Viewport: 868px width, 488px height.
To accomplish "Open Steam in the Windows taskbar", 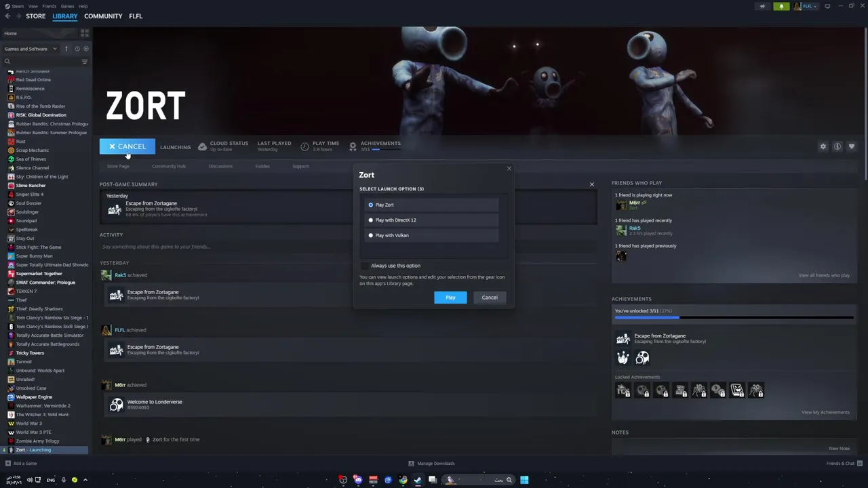I will (x=418, y=480).
